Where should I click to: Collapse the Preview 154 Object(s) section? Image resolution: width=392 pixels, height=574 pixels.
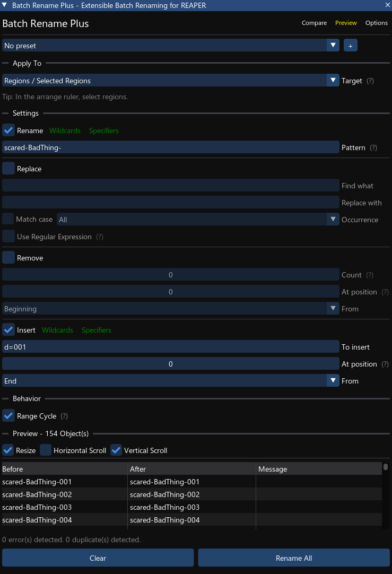pos(50,434)
